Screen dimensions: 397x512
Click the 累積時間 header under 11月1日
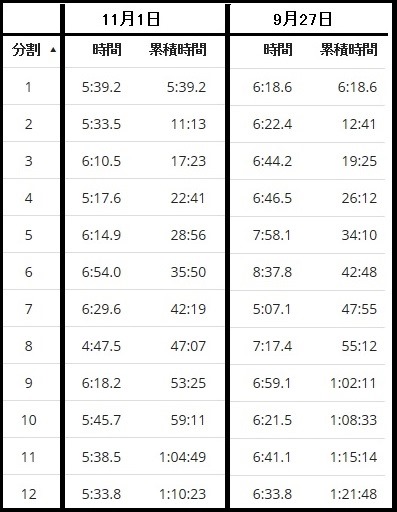pos(178,50)
